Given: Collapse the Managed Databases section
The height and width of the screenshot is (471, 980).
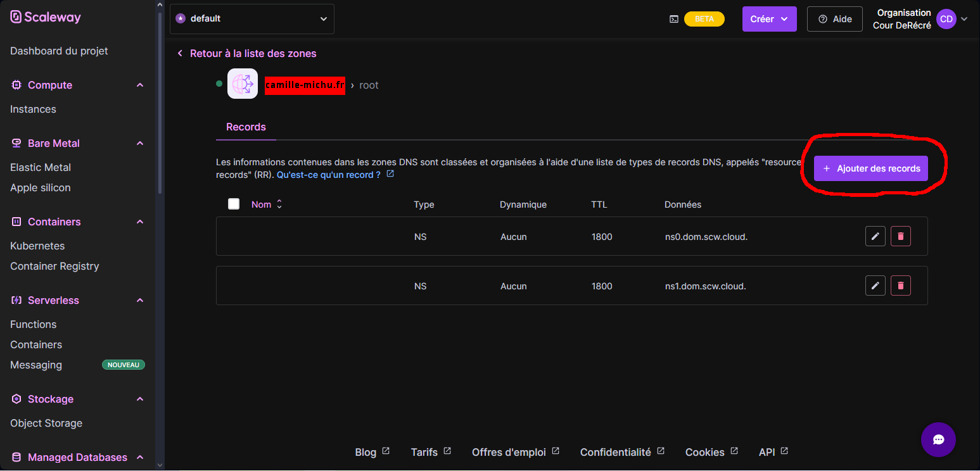Looking at the screenshot, I should [140, 458].
